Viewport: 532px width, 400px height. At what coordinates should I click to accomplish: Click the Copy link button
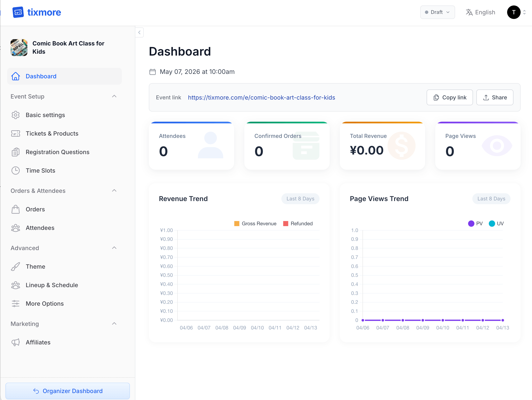pos(450,97)
